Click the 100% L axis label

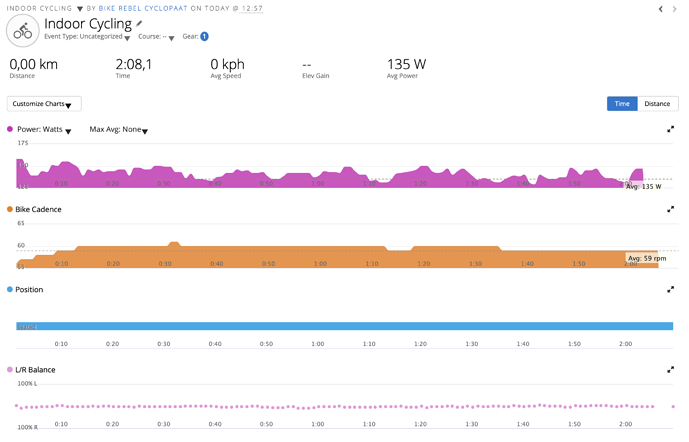[x=27, y=384]
